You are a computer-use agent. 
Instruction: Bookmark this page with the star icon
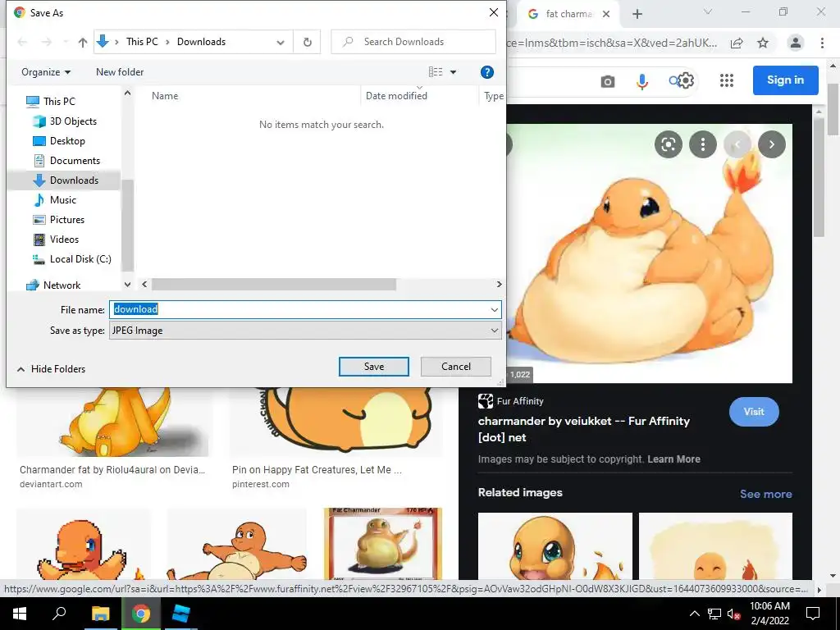[763, 43]
